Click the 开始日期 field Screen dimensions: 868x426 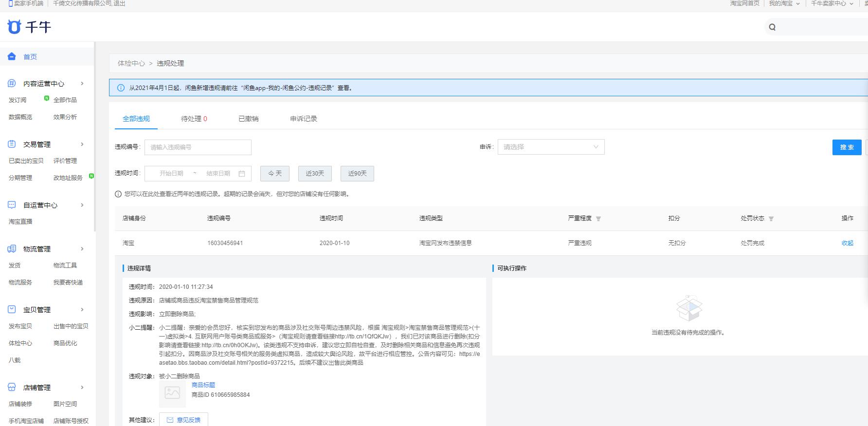coord(171,174)
